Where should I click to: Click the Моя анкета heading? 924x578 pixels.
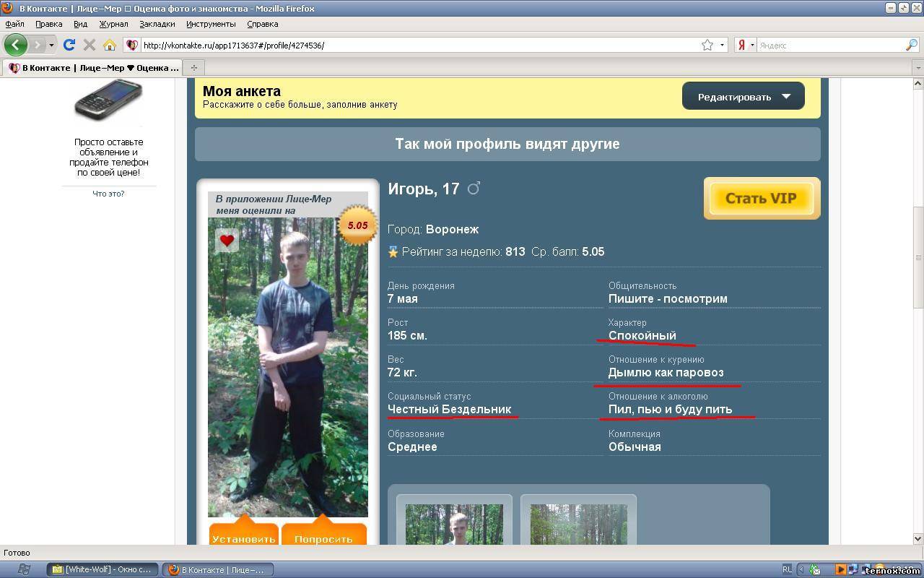pos(242,91)
